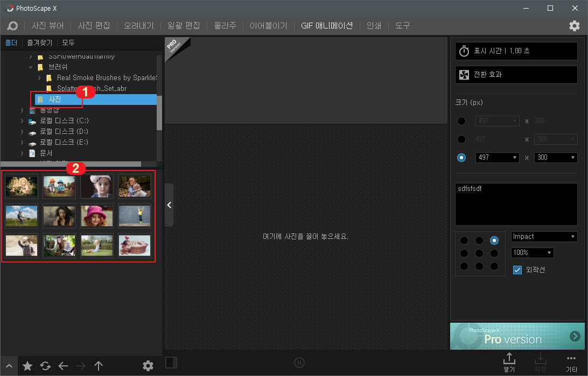Open the active 497 width dropdown

coord(497,158)
